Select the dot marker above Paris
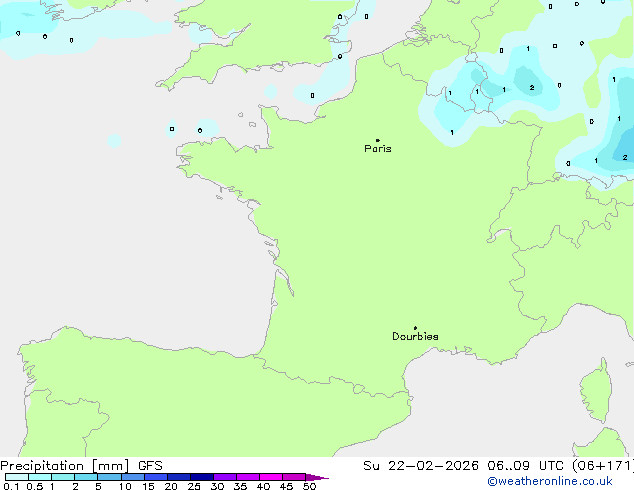Image resolution: width=634 pixels, height=490 pixels. [378, 140]
